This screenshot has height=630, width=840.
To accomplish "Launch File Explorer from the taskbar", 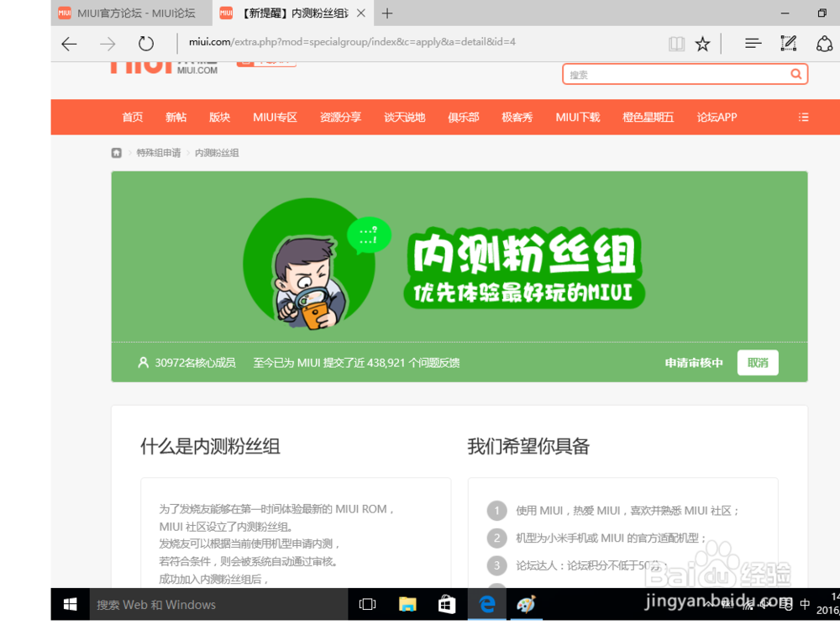I will (x=407, y=604).
